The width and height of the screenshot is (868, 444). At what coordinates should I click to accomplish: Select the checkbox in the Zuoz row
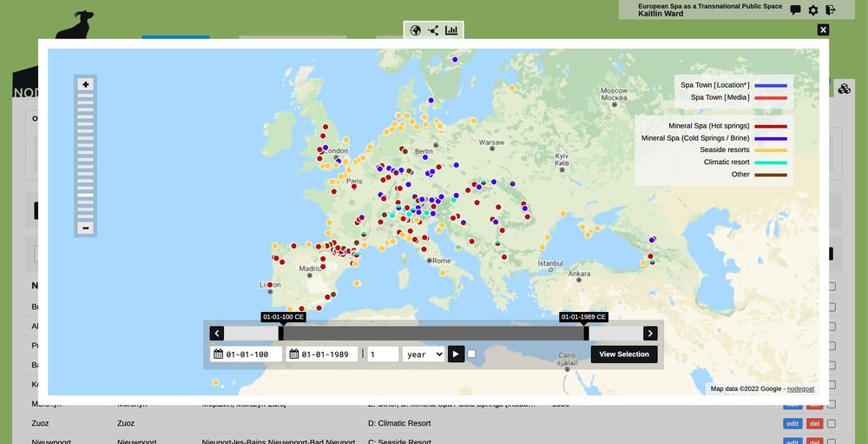tap(832, 424)
